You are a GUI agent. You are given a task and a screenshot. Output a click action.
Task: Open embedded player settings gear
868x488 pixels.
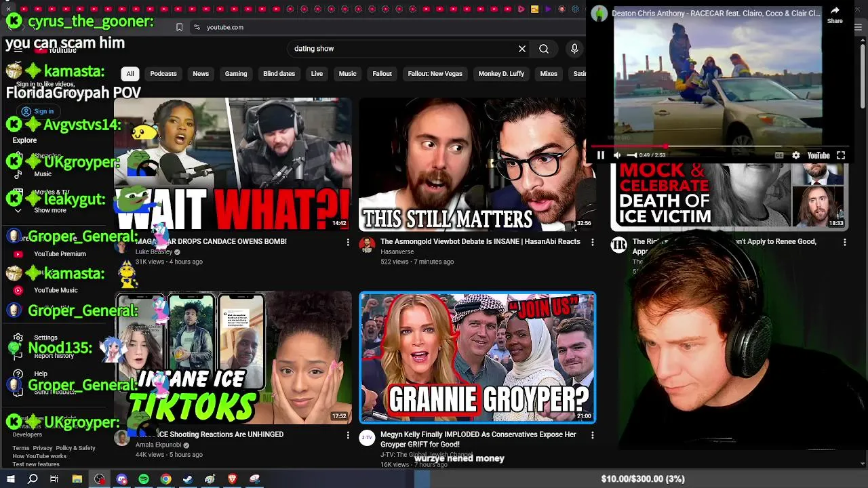point(795,155)
